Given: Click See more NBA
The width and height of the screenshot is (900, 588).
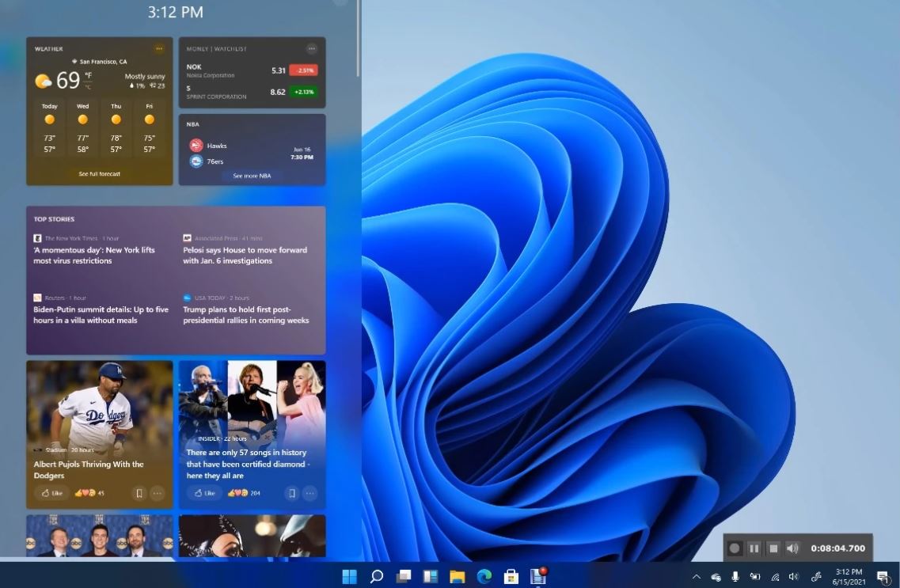Looking at the screenshot, I should tap(252, 176).
